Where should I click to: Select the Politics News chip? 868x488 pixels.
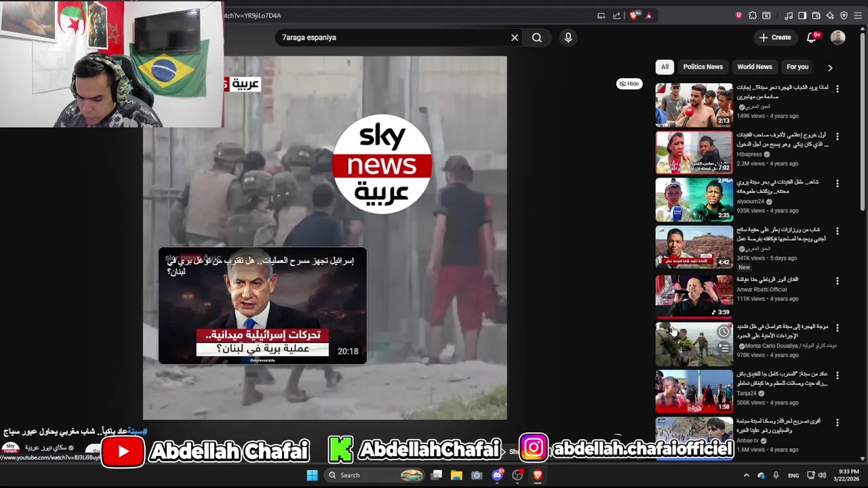[703, 67]
